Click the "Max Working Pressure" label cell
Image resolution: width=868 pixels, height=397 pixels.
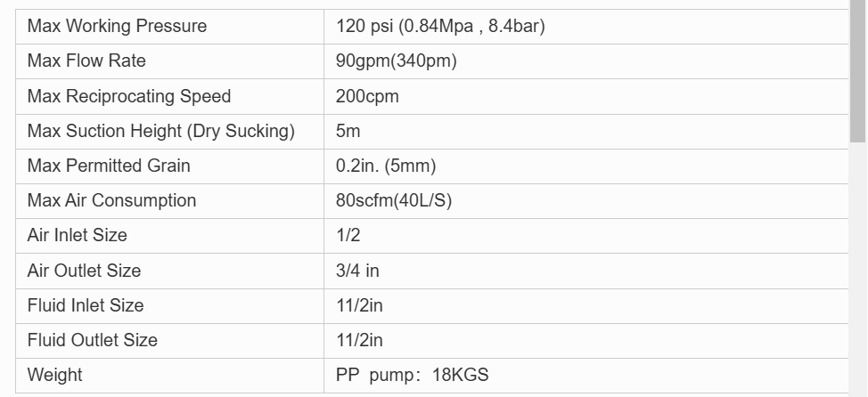(x=117, y=26)
